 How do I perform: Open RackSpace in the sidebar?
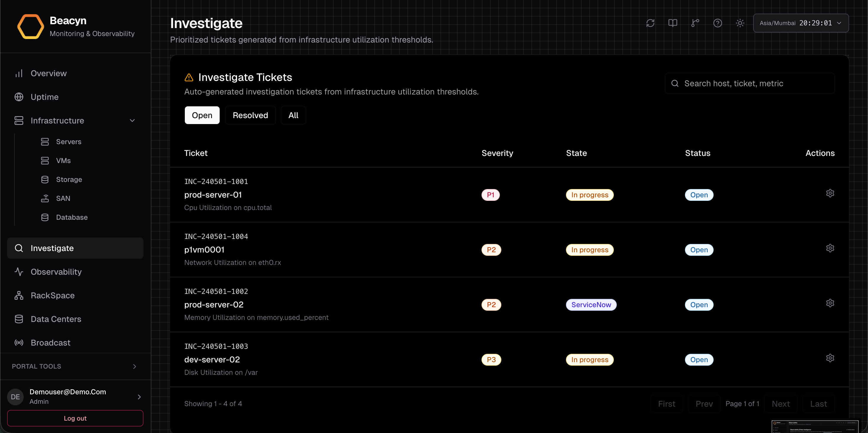[75, 295]
